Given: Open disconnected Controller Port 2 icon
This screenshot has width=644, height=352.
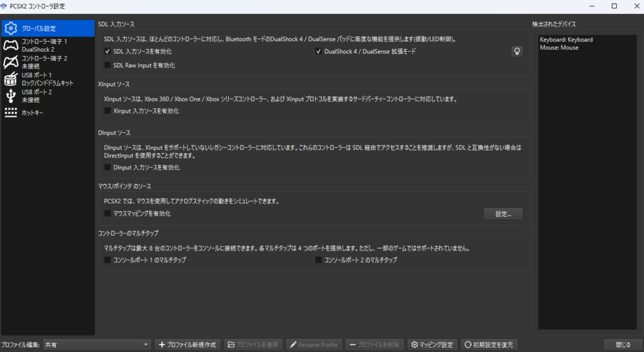Looking at the screenshot, I should pos(11,62).
